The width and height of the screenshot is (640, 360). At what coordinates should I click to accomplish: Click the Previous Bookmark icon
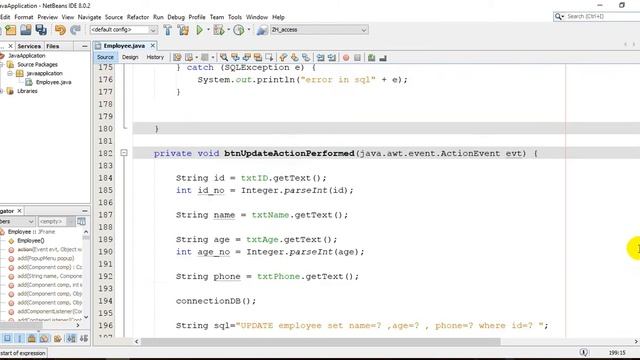pos(283,58)
